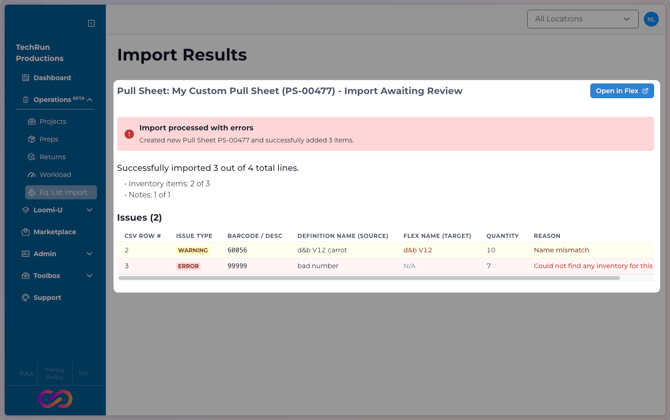Select Eq. List Import menu item

(61, 192)
